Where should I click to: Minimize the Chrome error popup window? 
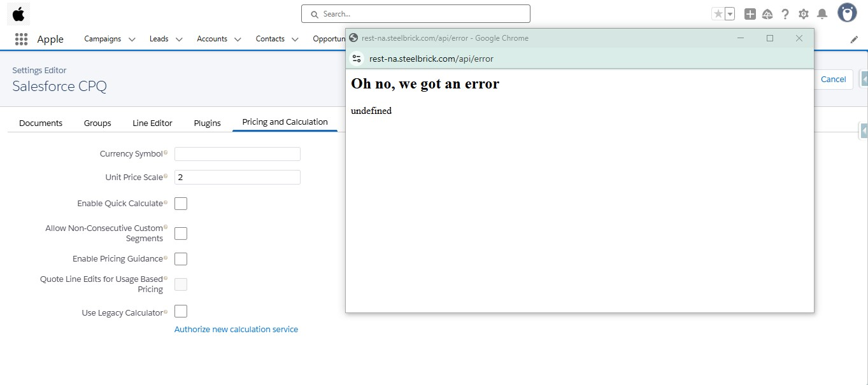741,38
